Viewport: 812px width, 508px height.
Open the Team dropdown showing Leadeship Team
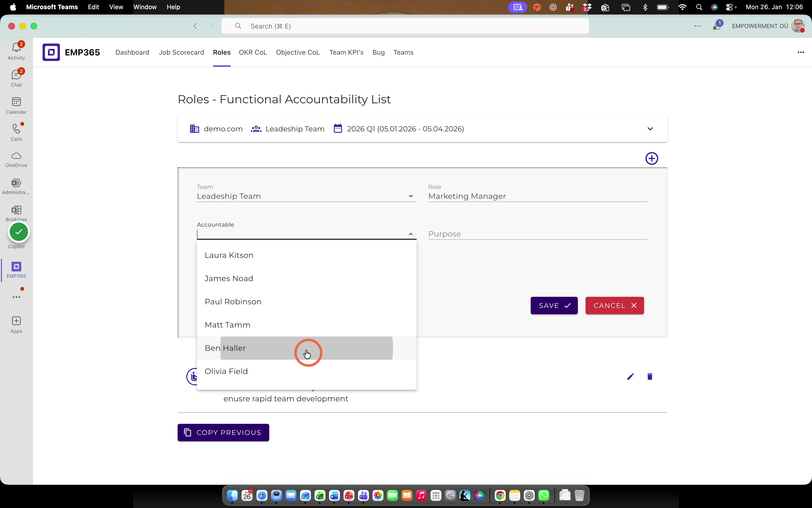click(306, 196)
